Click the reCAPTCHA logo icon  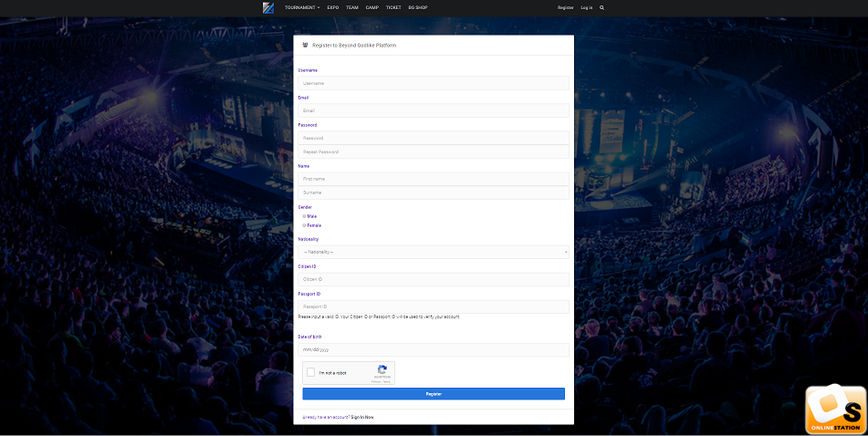(382, 370)
